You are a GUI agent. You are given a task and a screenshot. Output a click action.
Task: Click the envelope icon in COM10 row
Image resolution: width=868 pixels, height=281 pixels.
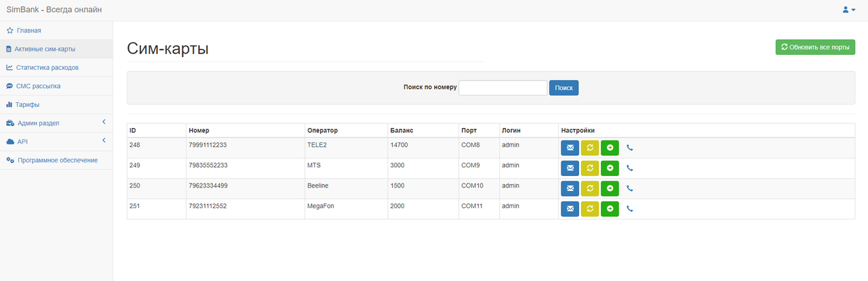(570, 188)
